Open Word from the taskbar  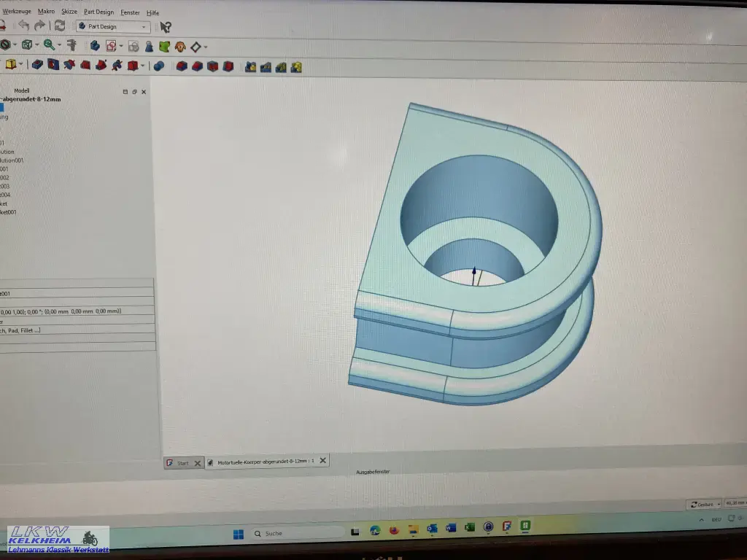(451, 528)
